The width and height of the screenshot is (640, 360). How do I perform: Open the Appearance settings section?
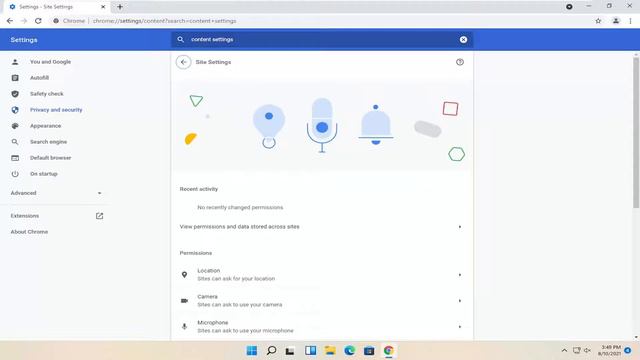pos(45,126)
